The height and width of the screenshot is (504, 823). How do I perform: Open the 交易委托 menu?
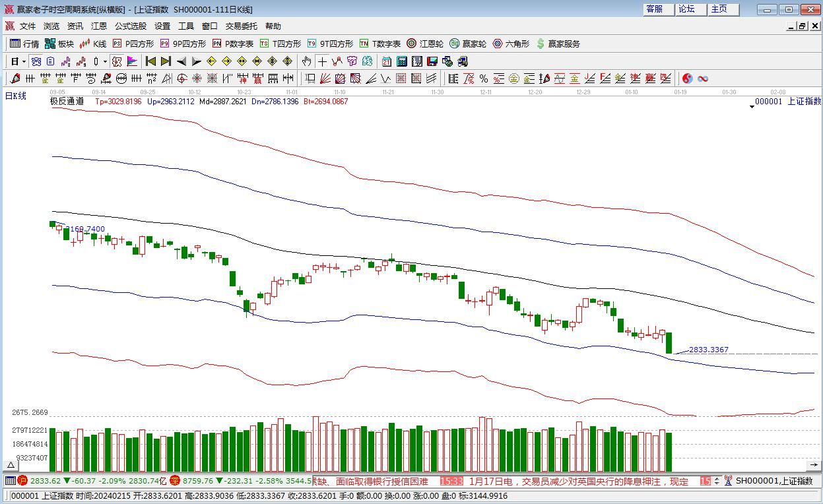241,26
